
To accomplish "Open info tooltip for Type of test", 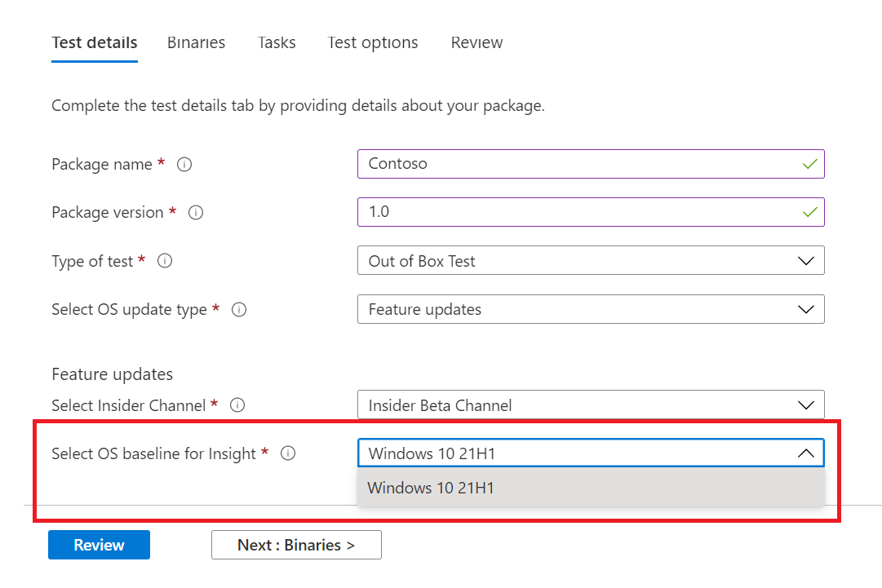I will pos(165,261).
